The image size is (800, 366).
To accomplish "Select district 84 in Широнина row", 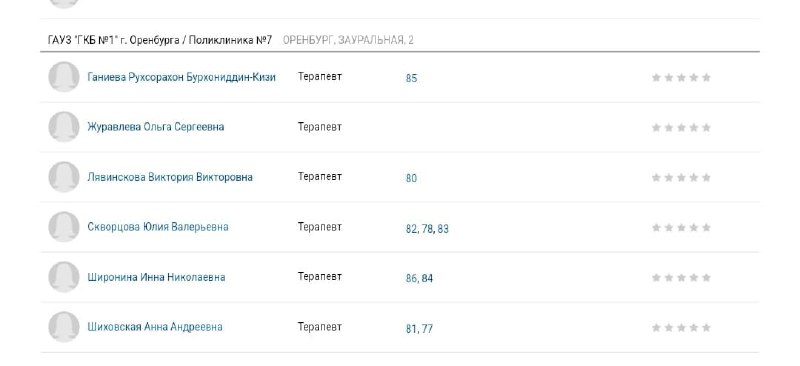I will point(427,279).
